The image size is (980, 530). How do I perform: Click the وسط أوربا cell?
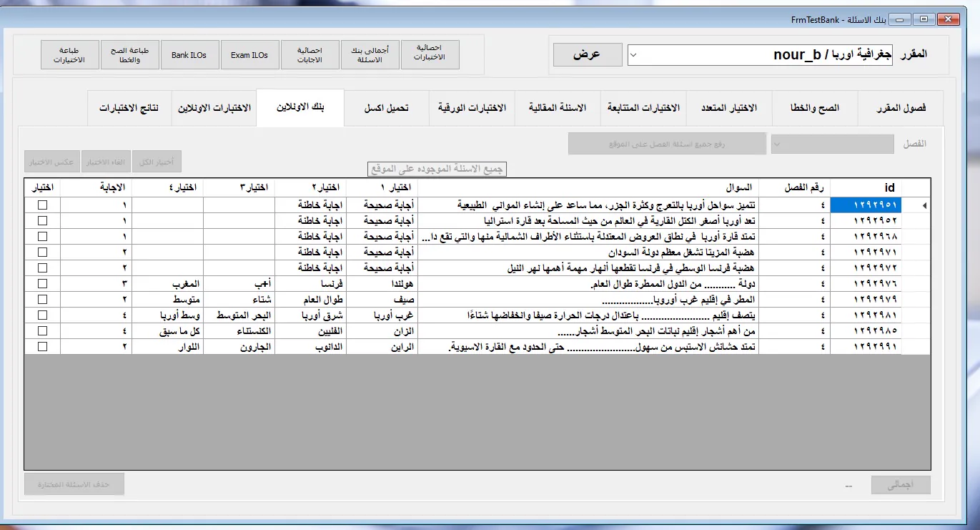click(x=168, y=315)
